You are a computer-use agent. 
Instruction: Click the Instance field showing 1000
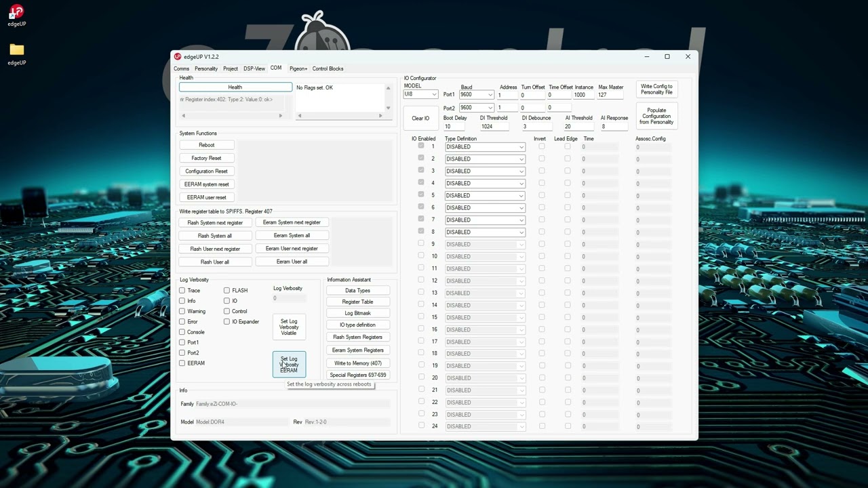[583, 96]
